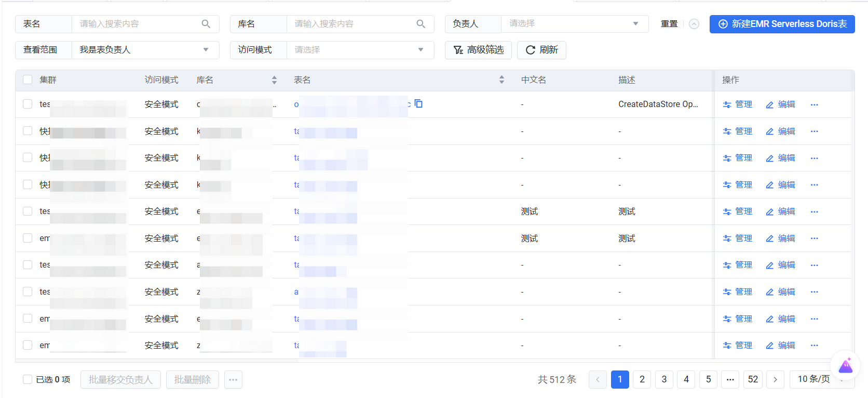Go to the previous page with the left arrow

tap(598, 380)
